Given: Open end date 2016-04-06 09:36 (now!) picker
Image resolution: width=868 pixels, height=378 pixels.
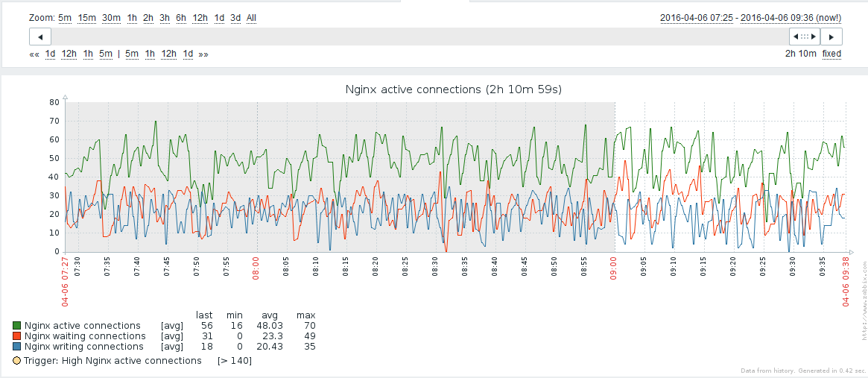Looking at the screenshot, I should [x=791, y=18].
